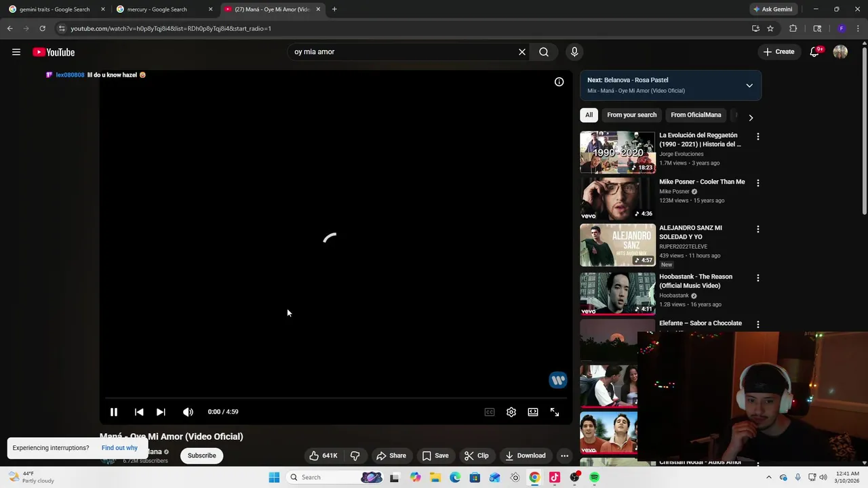Open player settings gear
The width and height of the screenshot is (868, 488).
(511, 412)
